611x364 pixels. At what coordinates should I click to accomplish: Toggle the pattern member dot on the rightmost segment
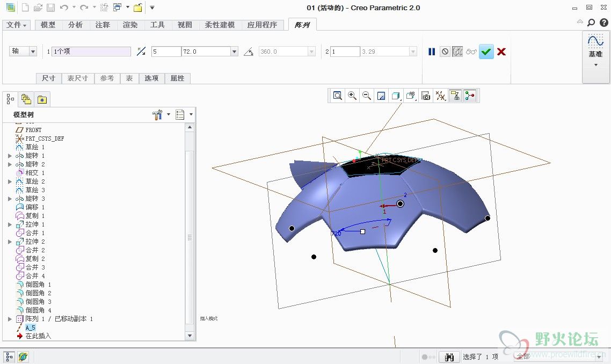(488, 218)
